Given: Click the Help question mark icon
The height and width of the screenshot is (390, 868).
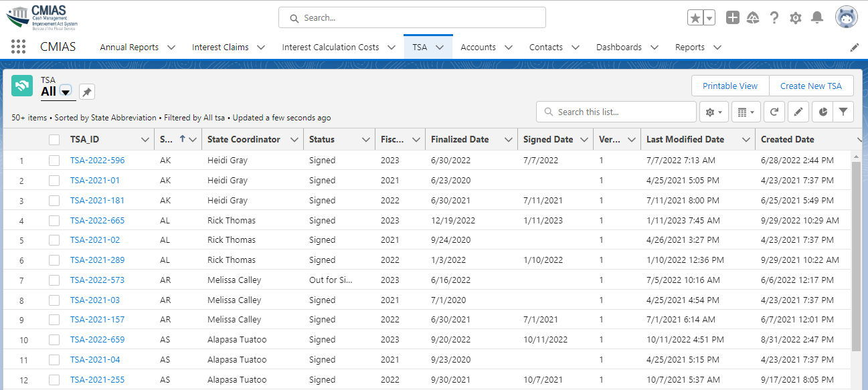Looking at the screenshot, I should [774, 18].
